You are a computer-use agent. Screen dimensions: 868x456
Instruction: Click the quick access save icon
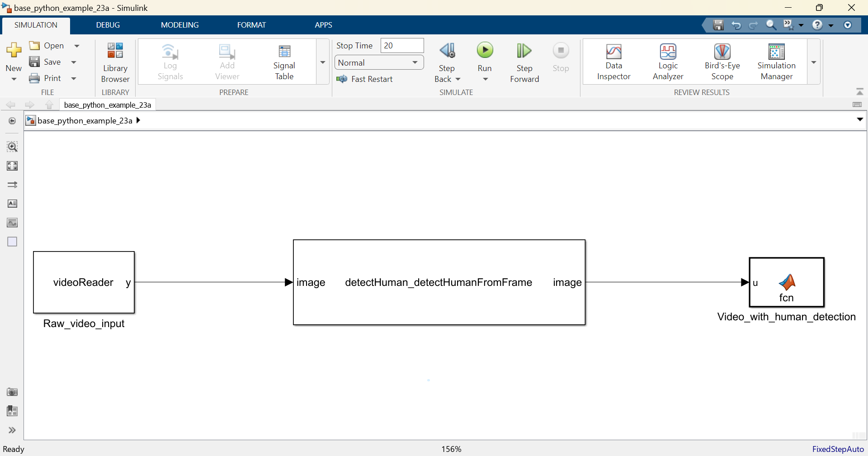pyautogui.click(x=718, y=25)
